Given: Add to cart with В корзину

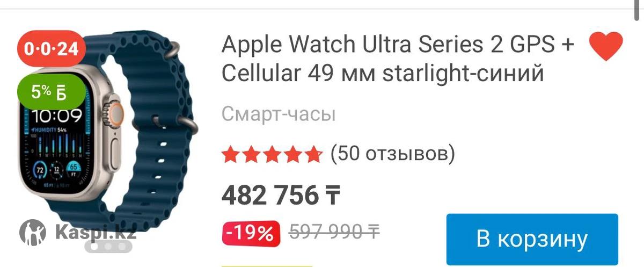Looking at the screenshot, I should [532, 239].
